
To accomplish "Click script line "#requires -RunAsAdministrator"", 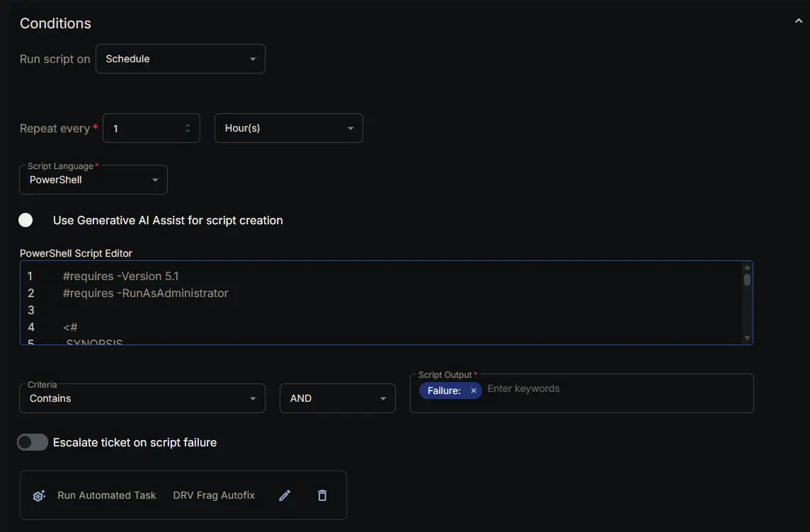I will [x=146, y=293].
